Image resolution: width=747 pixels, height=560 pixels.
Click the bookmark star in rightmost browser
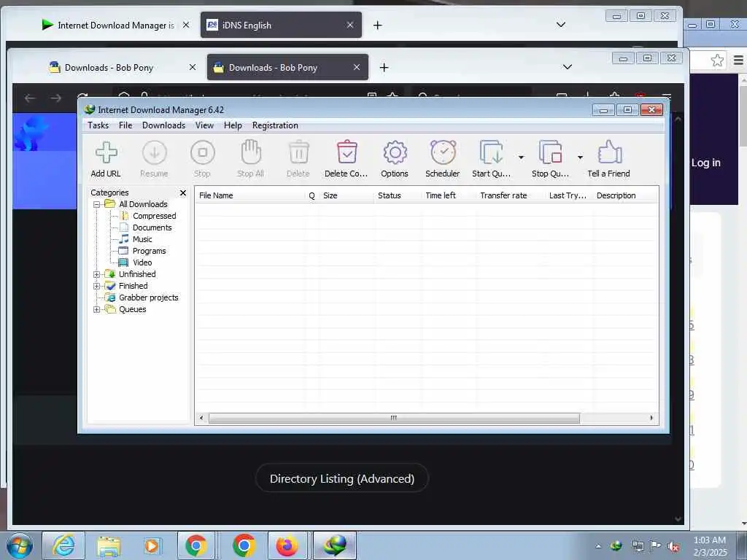(x=717, y=61)
